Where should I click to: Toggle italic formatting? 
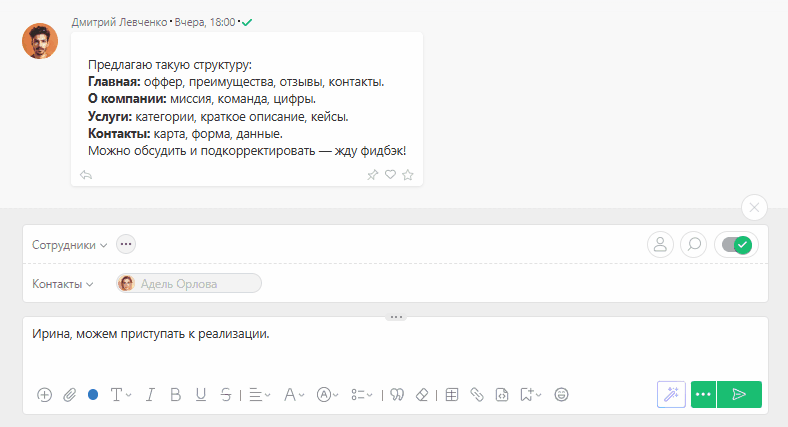150,395
